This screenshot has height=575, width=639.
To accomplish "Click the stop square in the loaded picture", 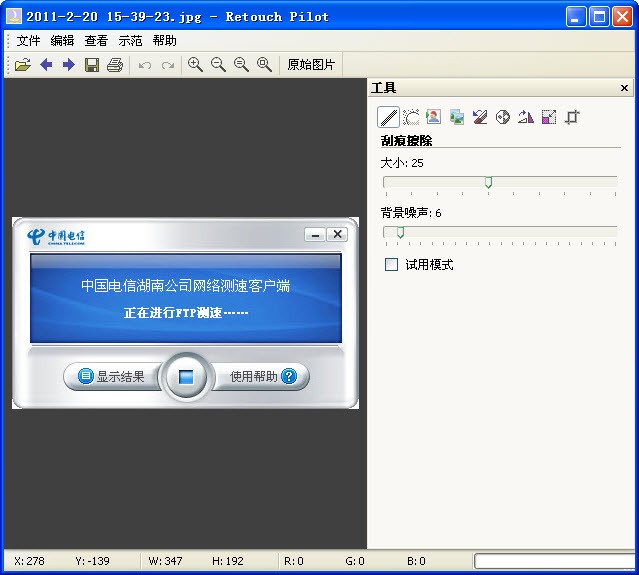I will click(186, 377).
